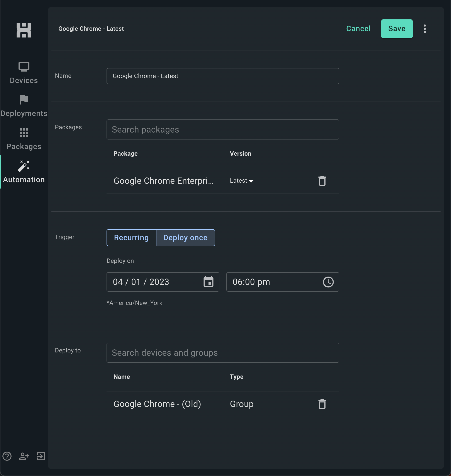Click the sign out icon
This screenshot has width=451, height=476.
[x=41, y=456]
